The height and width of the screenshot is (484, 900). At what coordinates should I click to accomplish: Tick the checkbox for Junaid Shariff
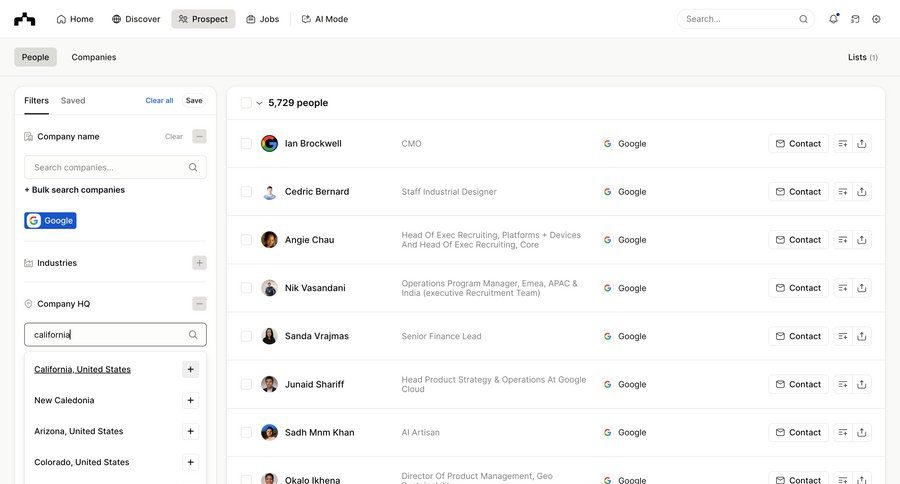tap(246, 384)
